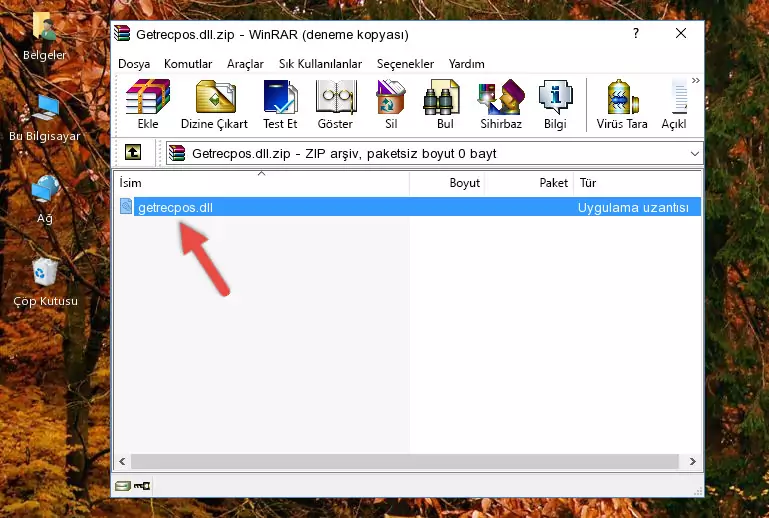The height and width of the screenshot is (518, 769).
Task: Expand hidden toolbar items chevron
Action: click(695, 80)
